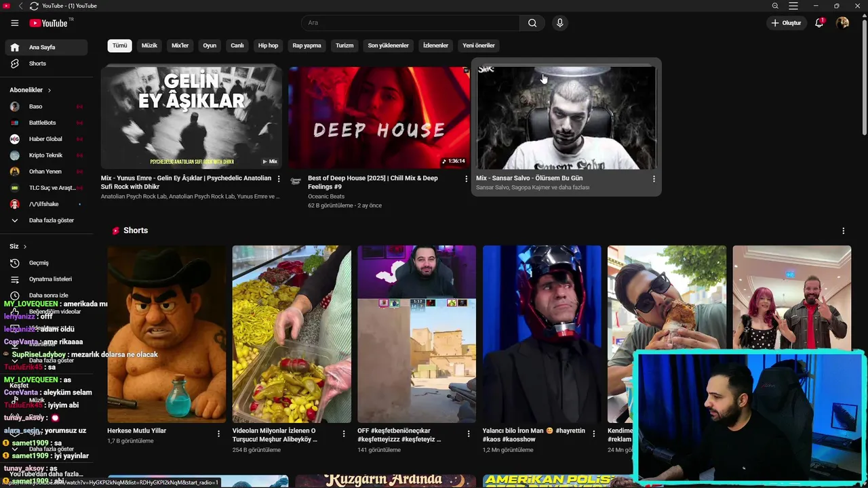Viewport: 868px width, 488px height.
Task: Open Mix - Yunus Emre title link
Action: click(x=186, y=182)
